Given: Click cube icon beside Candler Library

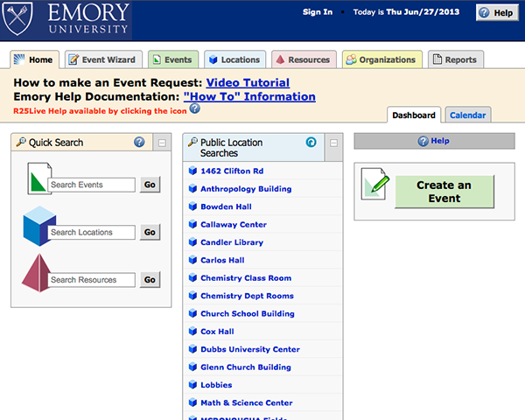Looking at the screenshot, I should (192, 242).
